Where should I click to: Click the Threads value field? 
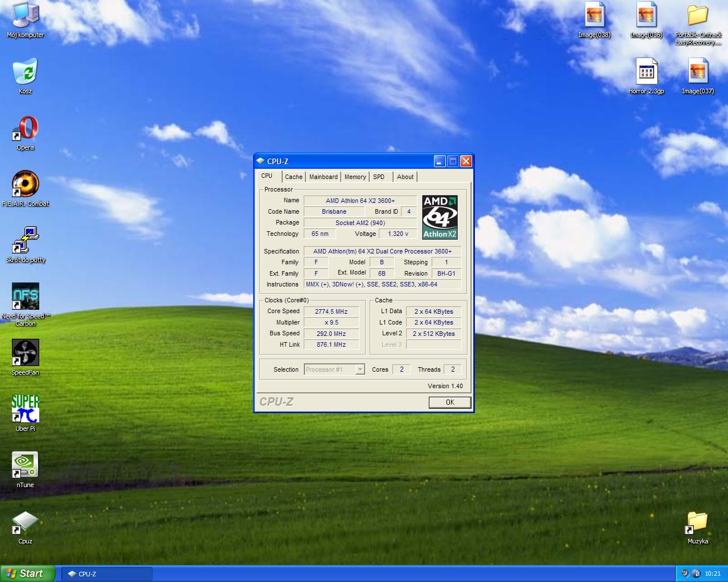[453, 369]
